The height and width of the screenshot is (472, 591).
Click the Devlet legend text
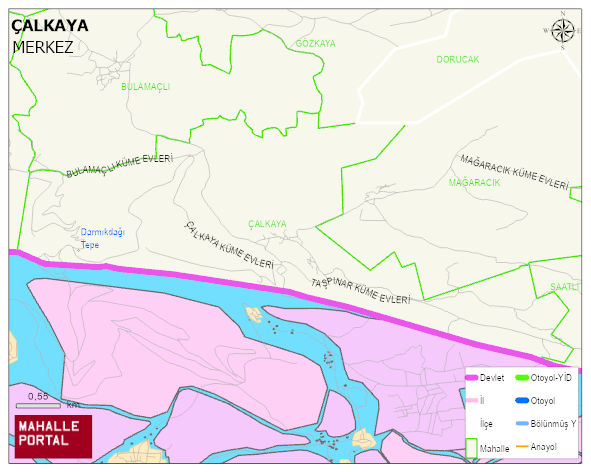point(492,378)
